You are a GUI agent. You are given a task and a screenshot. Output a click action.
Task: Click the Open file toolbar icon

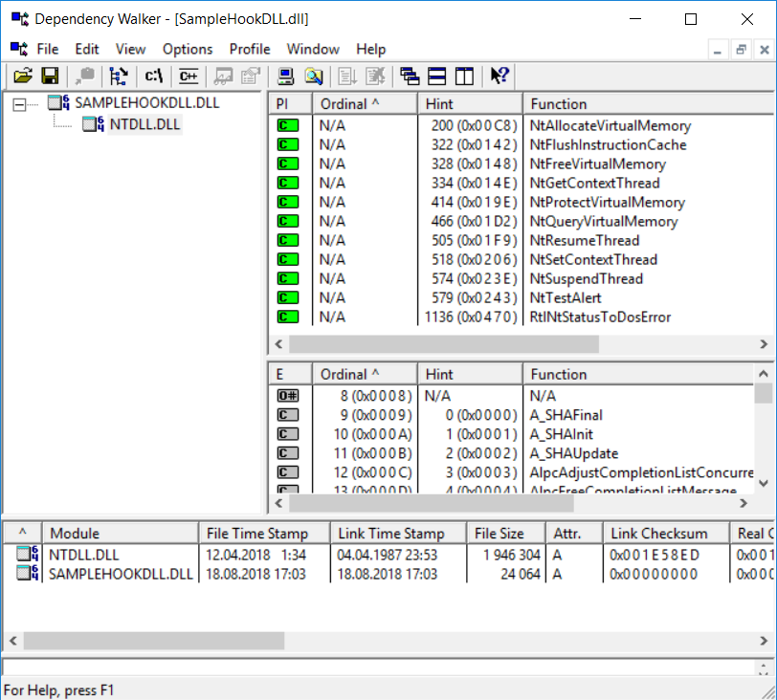point(23,76)
